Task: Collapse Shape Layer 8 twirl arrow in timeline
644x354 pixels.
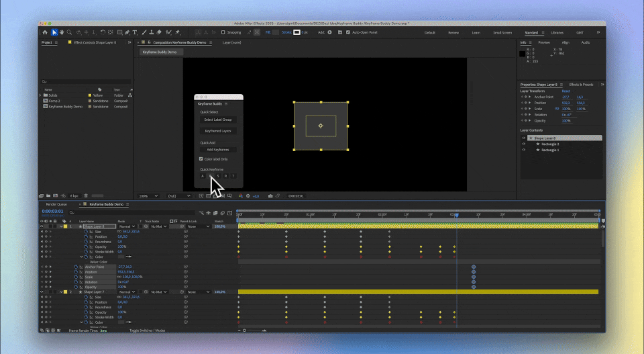Action: (x=61, y=226)
